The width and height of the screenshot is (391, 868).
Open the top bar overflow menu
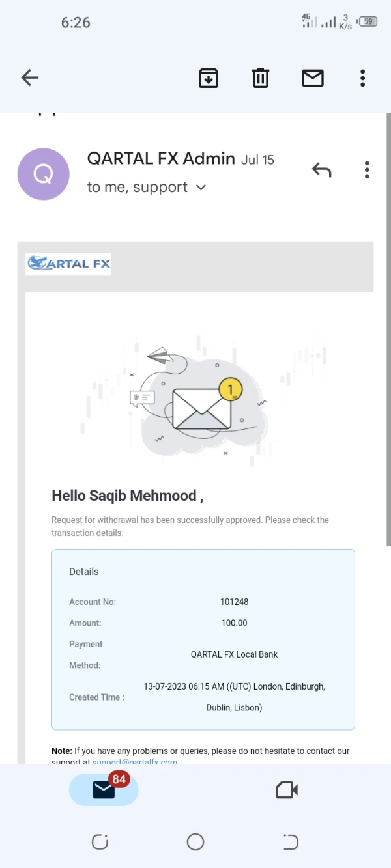(363, 78)
